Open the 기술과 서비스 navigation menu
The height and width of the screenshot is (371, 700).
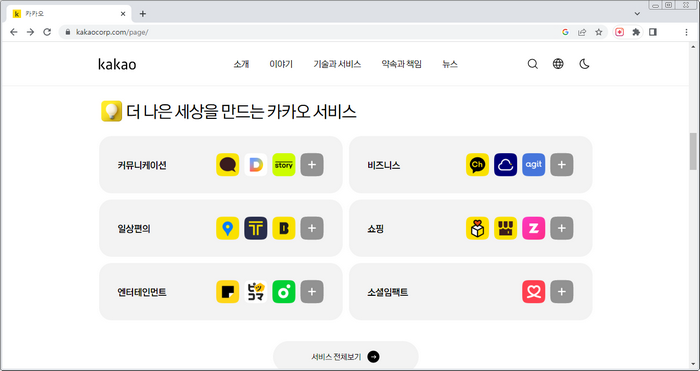[337, 64]
